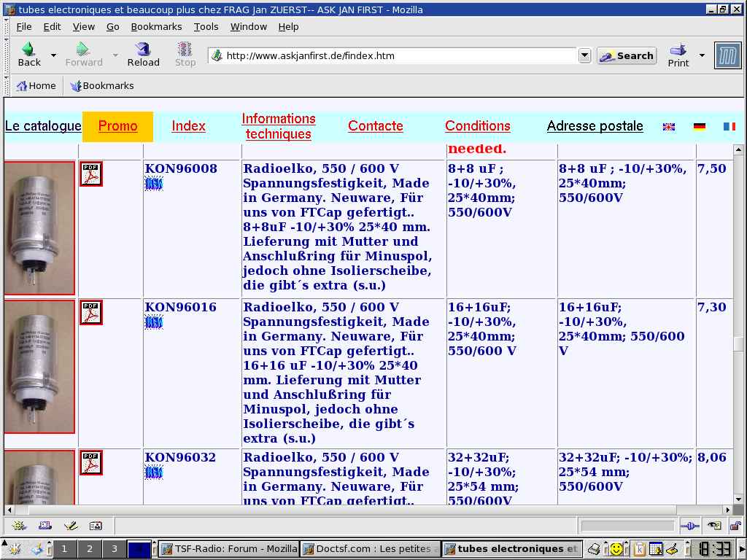Print the page
Screen dimensions: 747x560
(678, 55)
